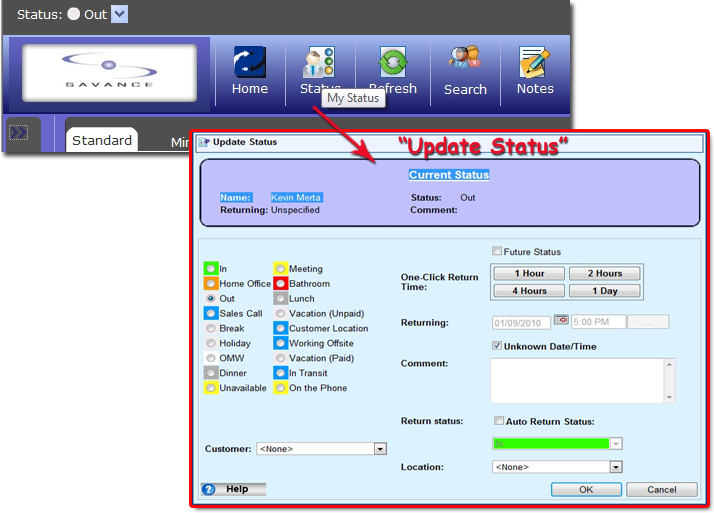The image size is (714, 513).
Task: Click the Refresh icon
Action: [393, 62]
